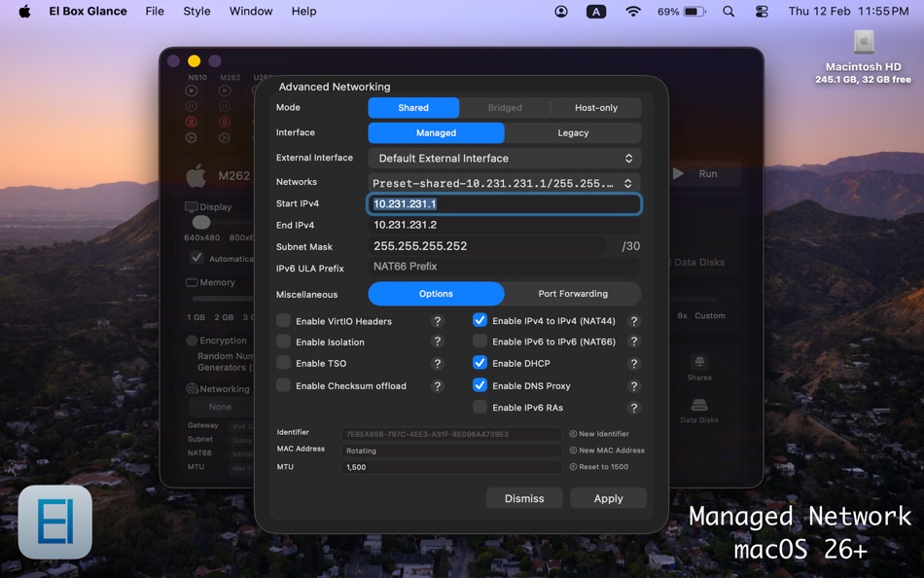
Task: Open the Style menu
Action: pos(196,11)
